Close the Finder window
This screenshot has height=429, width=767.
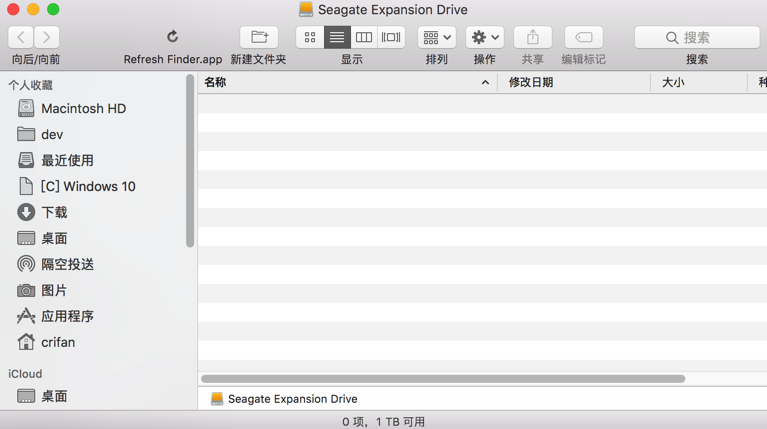(x=13, y=9)
